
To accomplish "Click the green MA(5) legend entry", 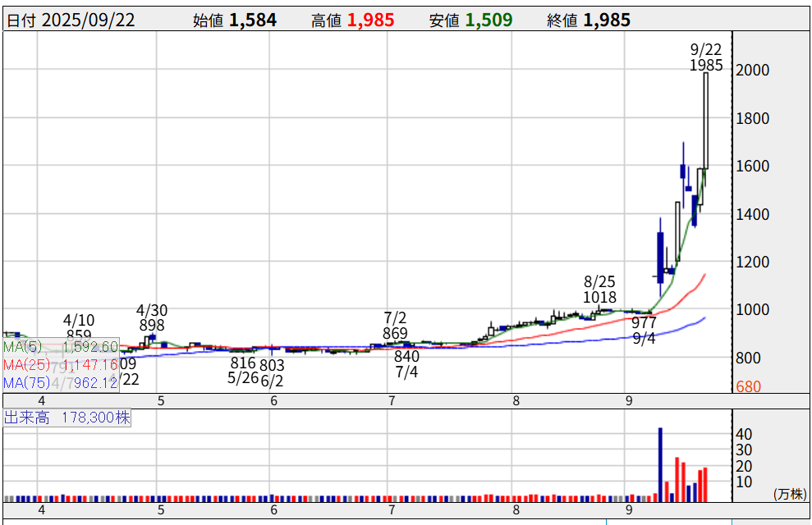I will (x=61, y=346).
